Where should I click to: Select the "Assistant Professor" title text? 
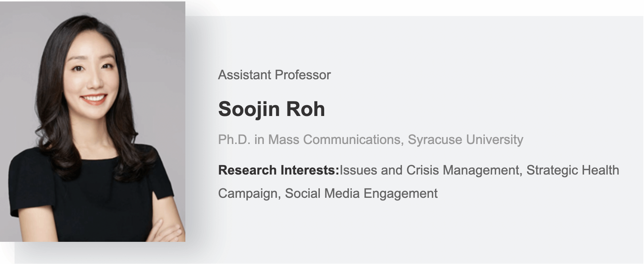point(274,75)
